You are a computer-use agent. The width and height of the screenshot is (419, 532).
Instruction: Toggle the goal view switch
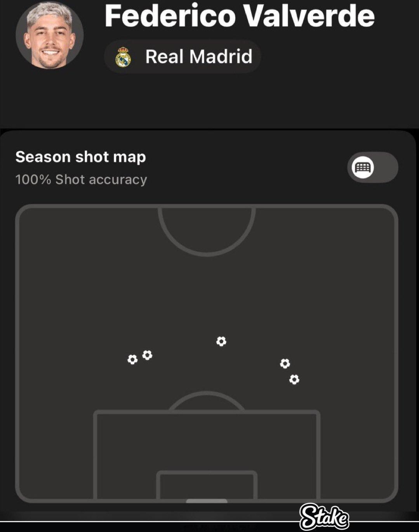click(x=372, y=167)
